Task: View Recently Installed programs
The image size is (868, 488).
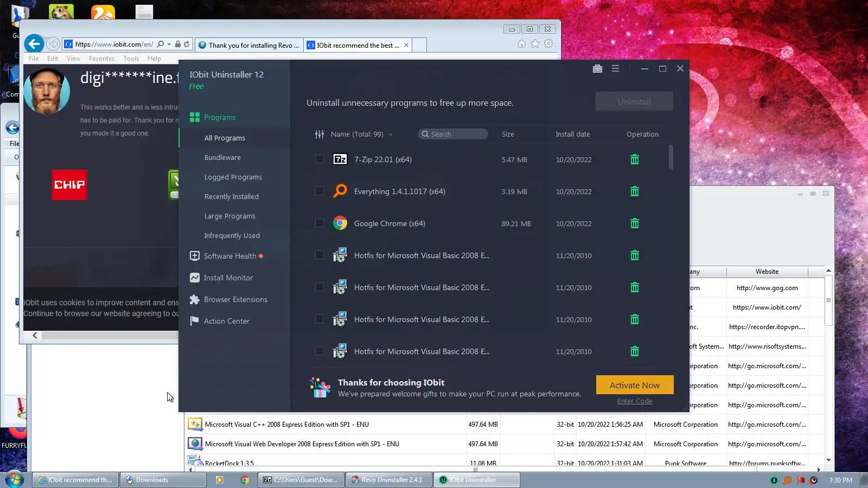Action: pyautogui.click(x=232, y=196)
